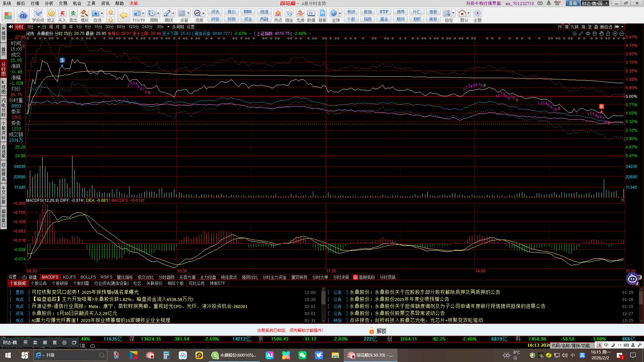Screen dimensions: 644x362
Task: Click the yellow back arrow icon
Action: click(123, 15)
